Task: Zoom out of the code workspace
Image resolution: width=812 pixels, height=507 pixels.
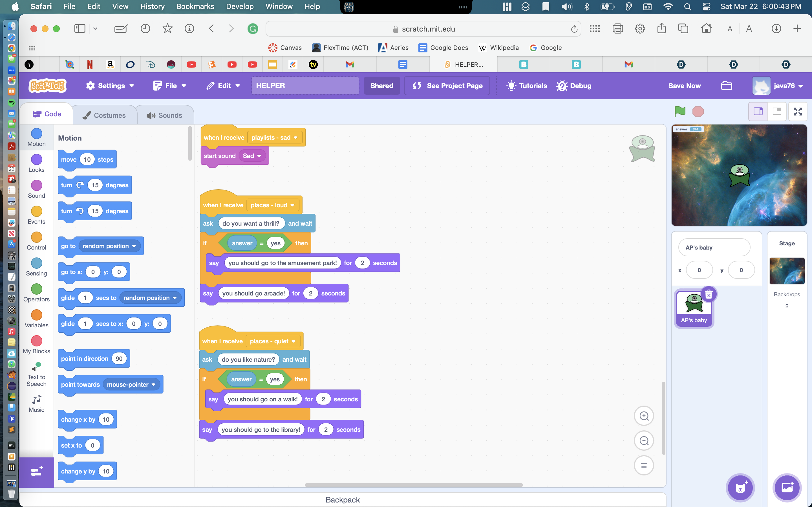Action: [644, 441]
